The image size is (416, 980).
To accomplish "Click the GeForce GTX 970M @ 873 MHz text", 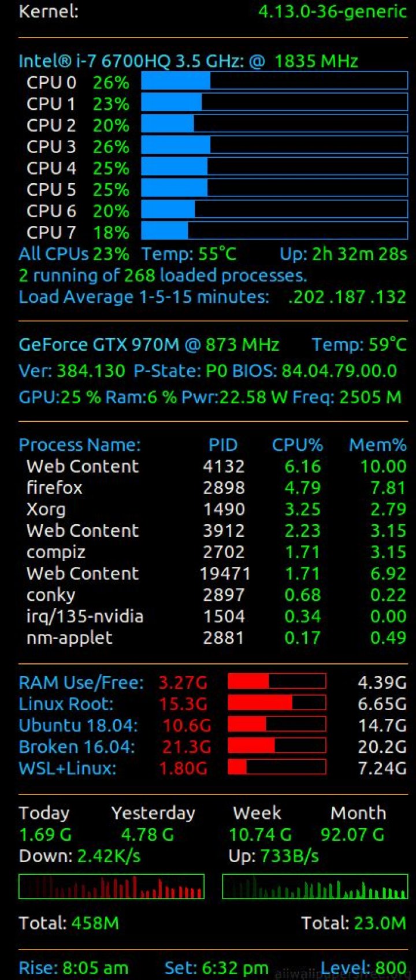I will click(149, 344).
